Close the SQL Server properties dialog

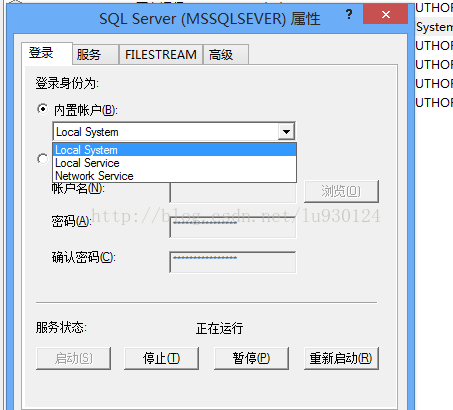click(x=386, y=14)
